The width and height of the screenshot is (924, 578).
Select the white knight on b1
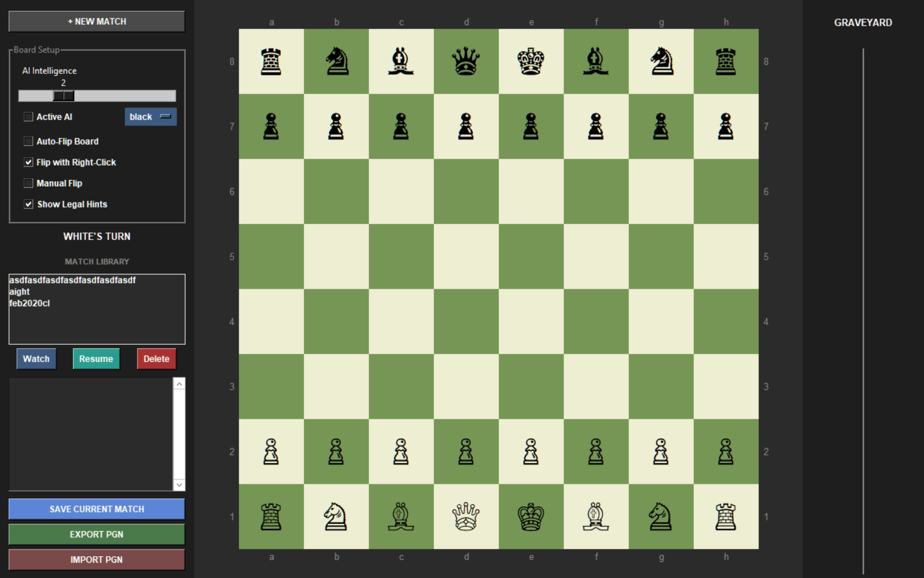point(336,516)
